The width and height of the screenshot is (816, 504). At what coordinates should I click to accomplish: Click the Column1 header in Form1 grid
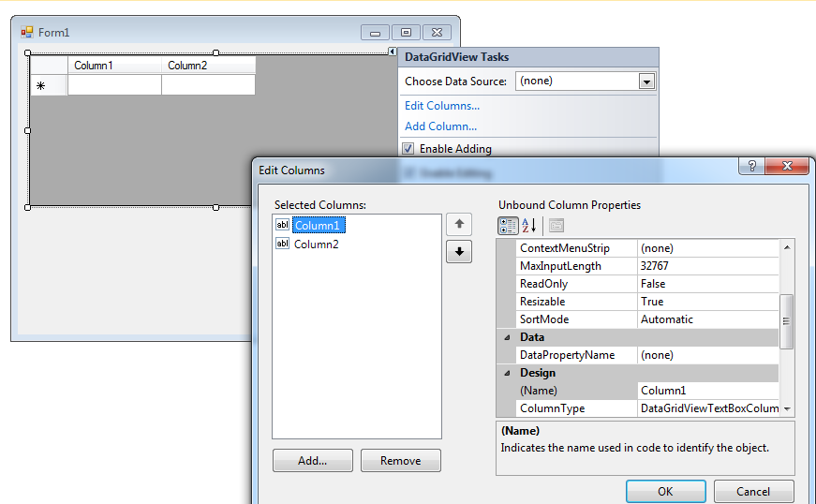click(x=114, y=66)
